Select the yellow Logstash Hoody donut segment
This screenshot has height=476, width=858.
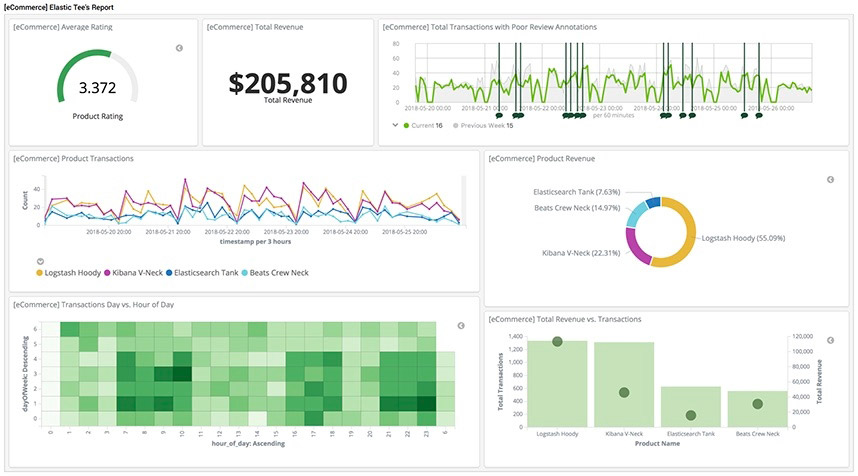[x=691, y=233]
